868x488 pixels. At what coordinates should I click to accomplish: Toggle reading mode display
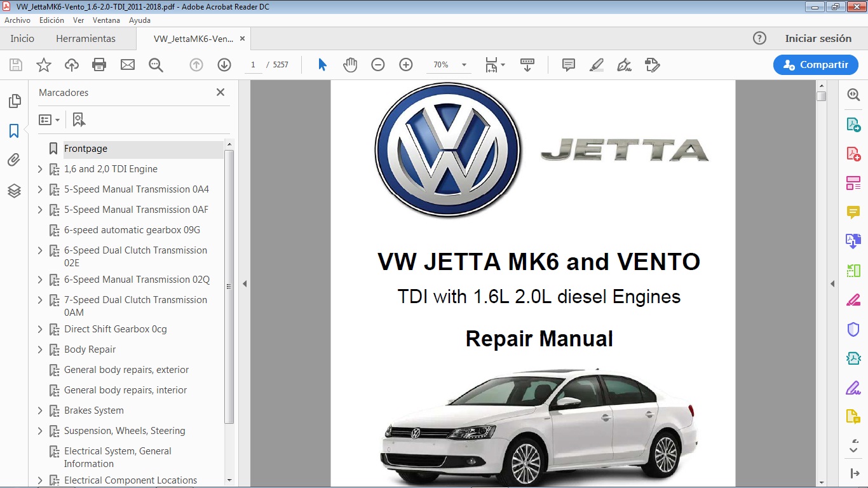[x=527, y=64]
